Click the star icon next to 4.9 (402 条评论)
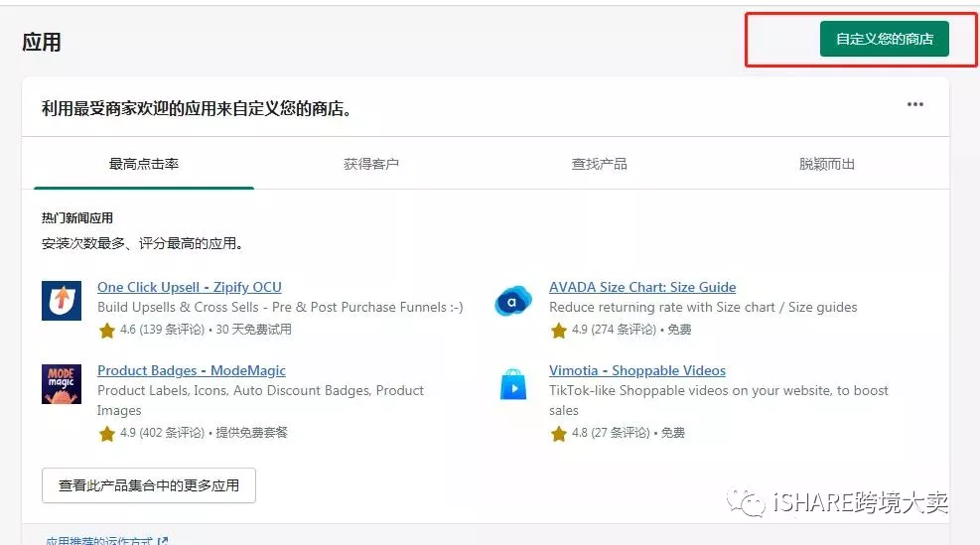The height and width of the screenshot is (545, 980). 107,433
